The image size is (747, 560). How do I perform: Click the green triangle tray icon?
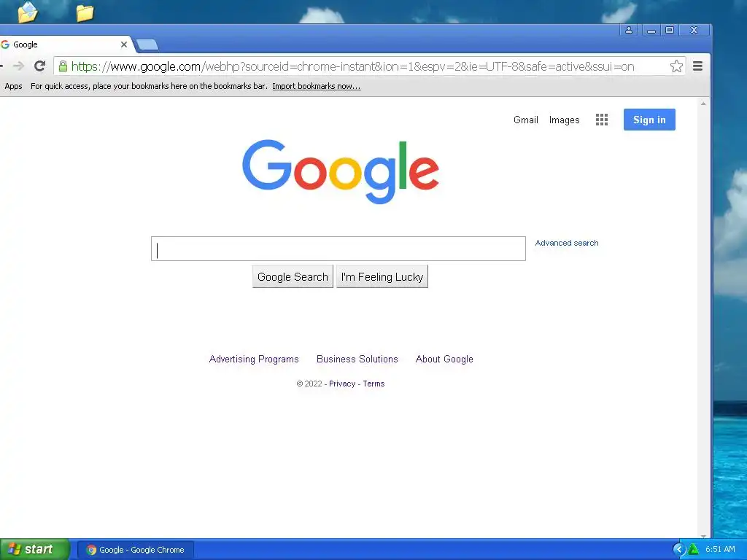[x=694, y=549]
